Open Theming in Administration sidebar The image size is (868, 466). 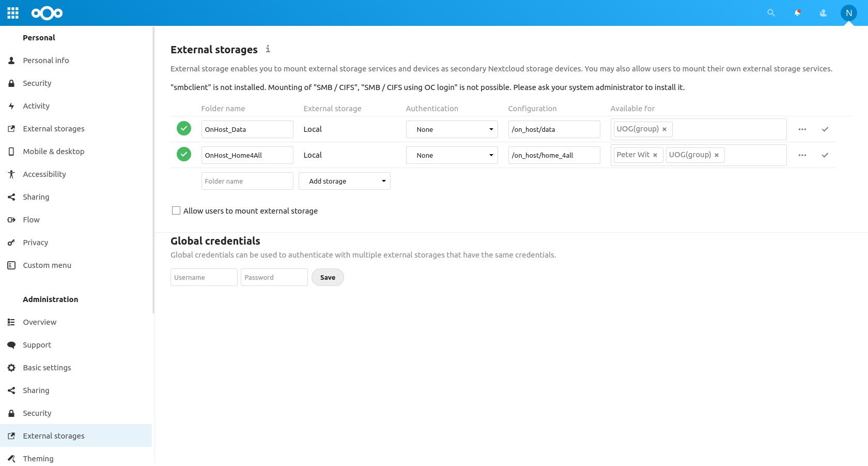click(x=38, y=459)
